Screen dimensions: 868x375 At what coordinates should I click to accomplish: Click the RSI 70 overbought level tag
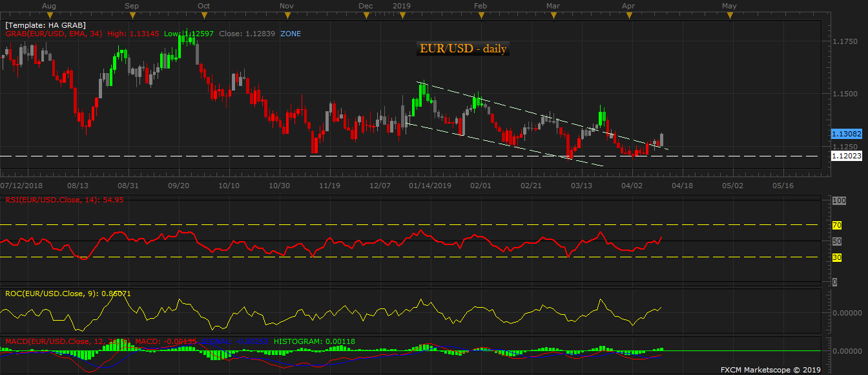pyautogui.click(x=836, y=225)
